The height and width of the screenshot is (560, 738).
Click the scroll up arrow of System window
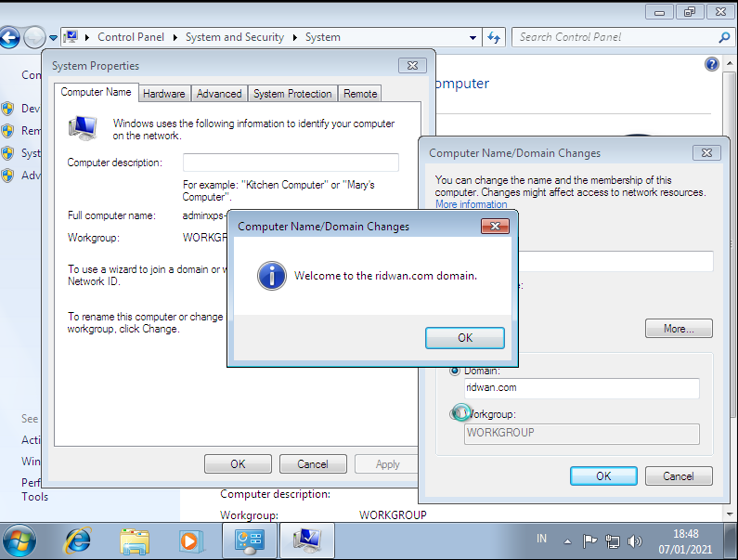[730, 62]
